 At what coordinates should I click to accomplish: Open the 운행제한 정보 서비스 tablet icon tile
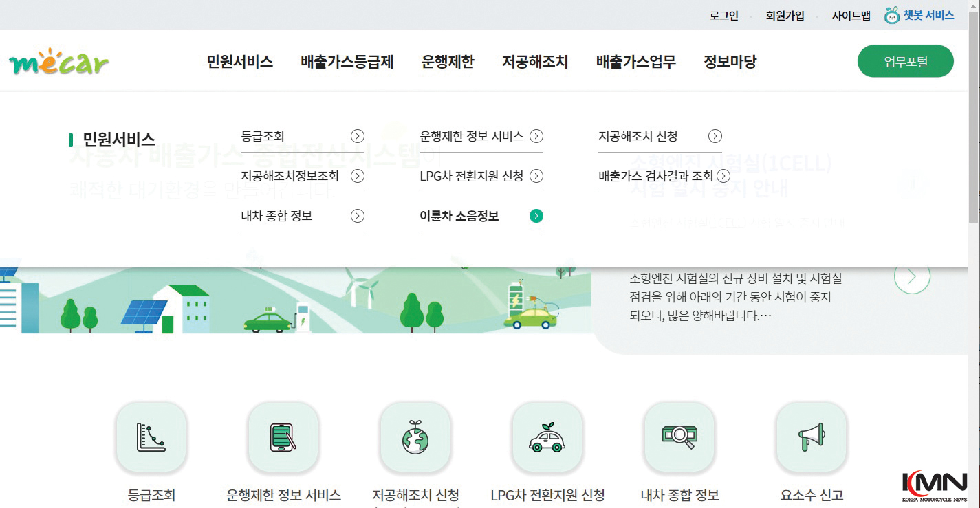click(x=283, y=437)
